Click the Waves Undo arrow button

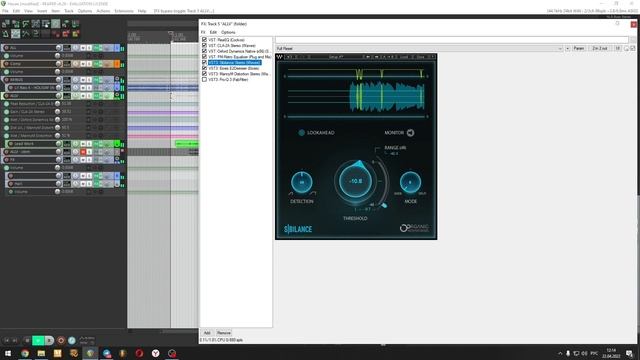289,57
